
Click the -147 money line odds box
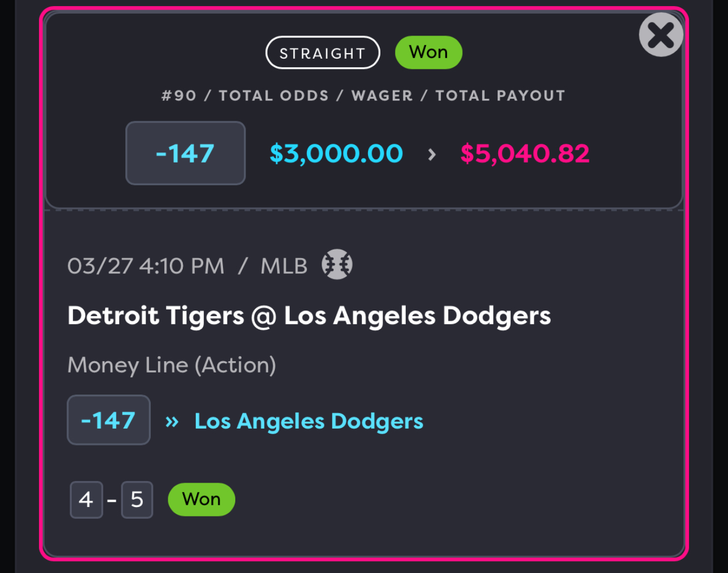[x=108, y=420]
